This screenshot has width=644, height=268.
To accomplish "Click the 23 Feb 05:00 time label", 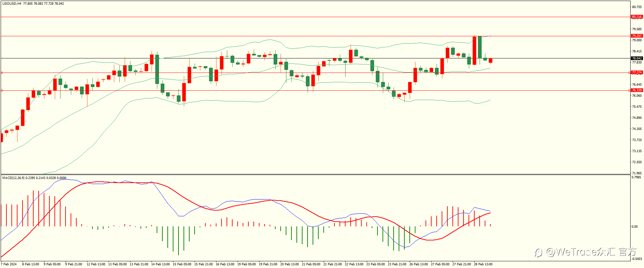I will pyautogui.click(x=375, y=264).
